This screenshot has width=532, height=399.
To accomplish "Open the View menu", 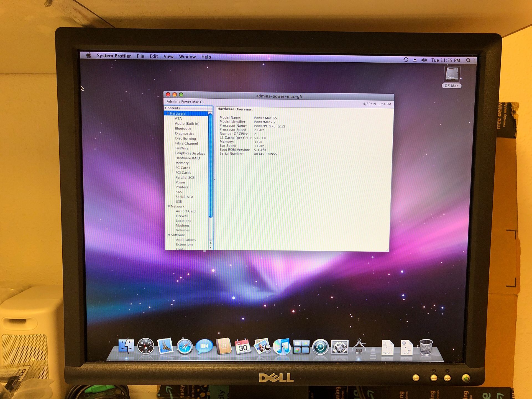I will click(168, 57).
